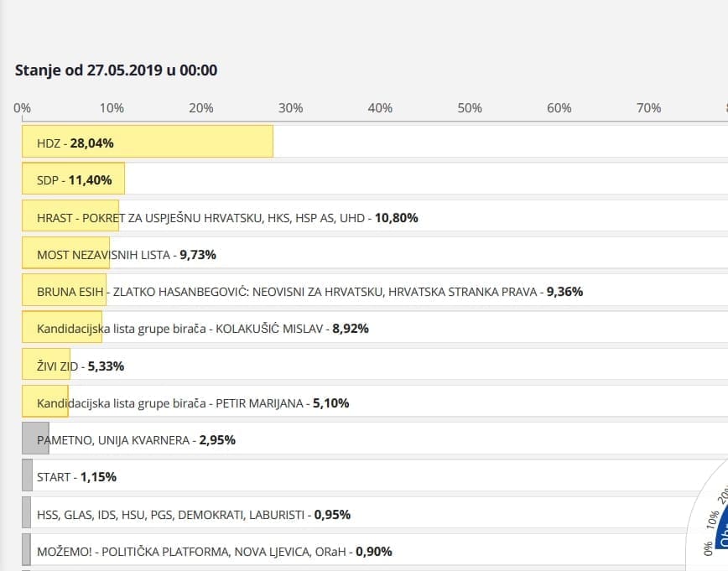Click the HDZ 28,04% result bar
This screenshot has width=728, height=571.
click(148, 142)
